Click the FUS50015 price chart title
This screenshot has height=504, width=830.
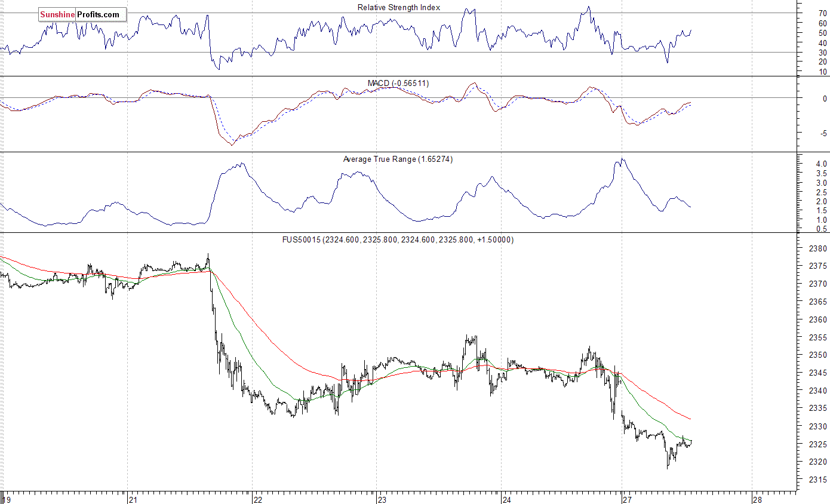pos(398,239)
